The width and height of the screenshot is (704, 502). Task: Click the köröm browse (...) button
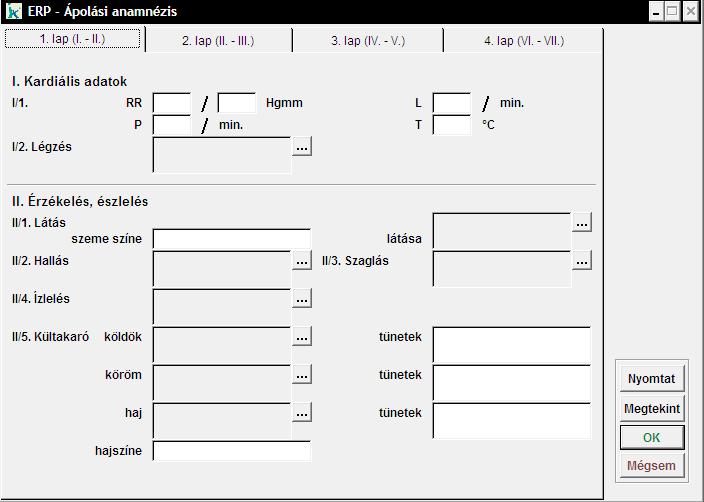(x=302, y=375)
